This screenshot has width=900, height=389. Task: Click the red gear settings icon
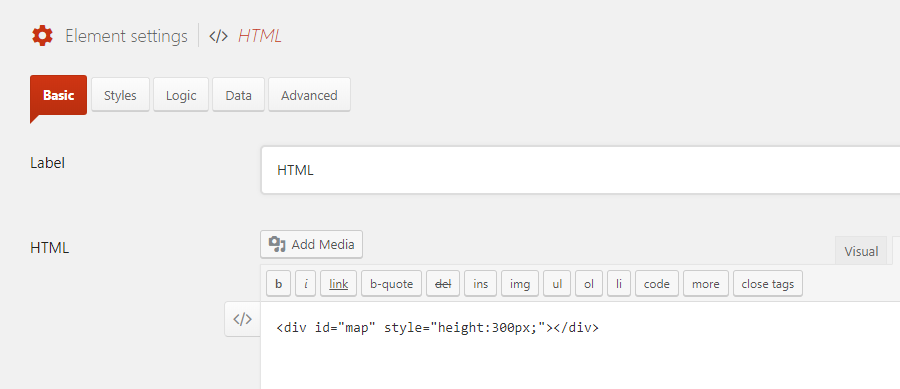click(x=42, y=36)
